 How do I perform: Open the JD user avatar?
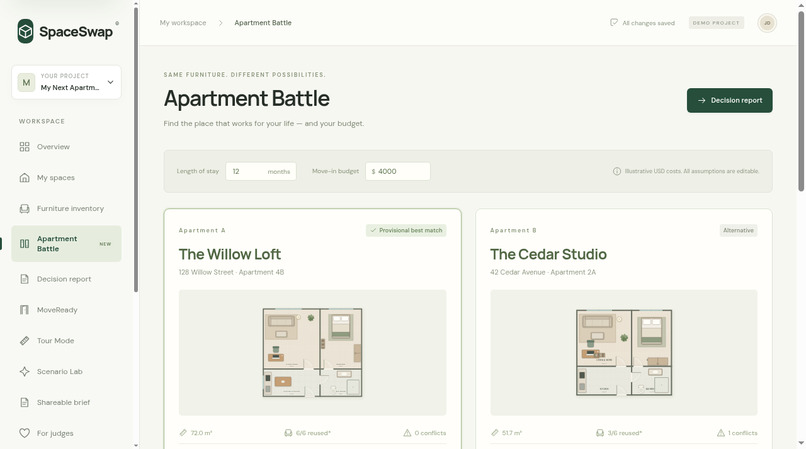coord(767,23)
